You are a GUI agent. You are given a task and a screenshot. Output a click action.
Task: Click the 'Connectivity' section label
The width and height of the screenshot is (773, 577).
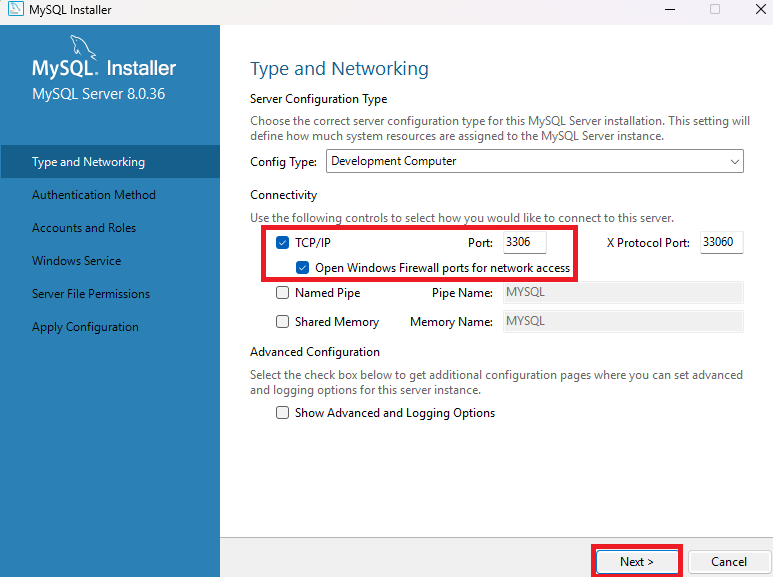(283, 195)
